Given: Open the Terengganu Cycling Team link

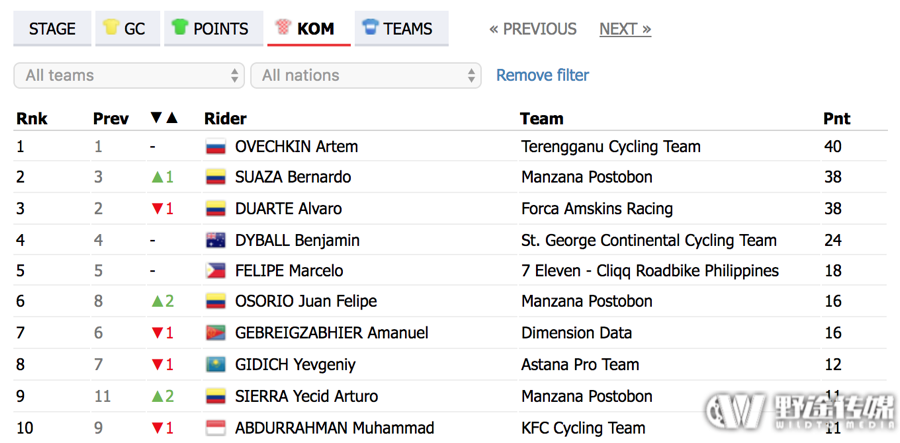Looking at the screenshot, I should [x=611, y=147].
